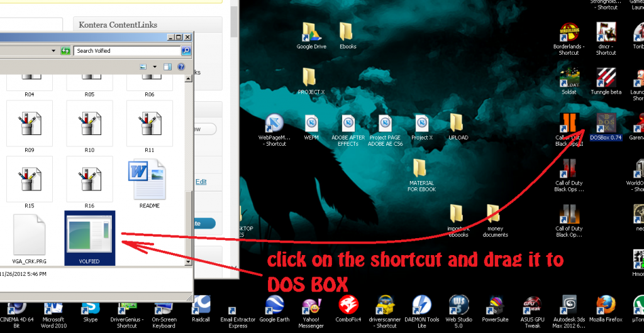
Task: Select the Call of Duty Black Ops II icon
Action: pyautogui.click(x=569, y=129)
